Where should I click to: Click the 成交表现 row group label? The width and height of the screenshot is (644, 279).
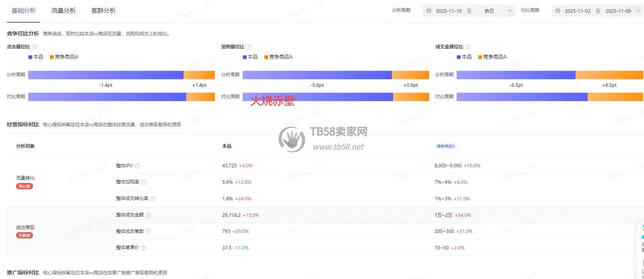coord(25,228)
